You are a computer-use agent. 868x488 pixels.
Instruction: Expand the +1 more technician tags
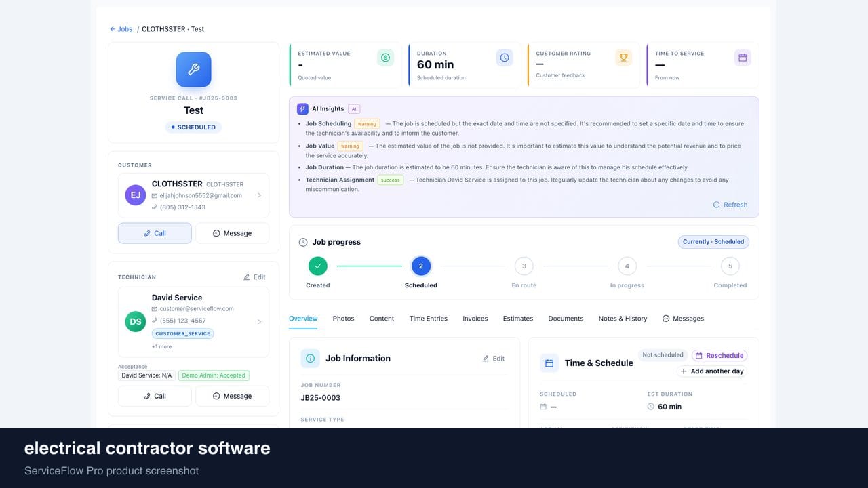pos(161,346)
